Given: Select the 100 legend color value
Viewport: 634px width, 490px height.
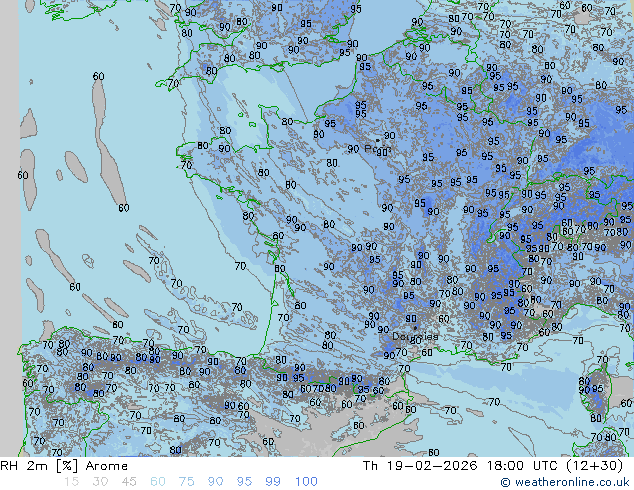Looking at the screenshot, I should tap(306, 482).
